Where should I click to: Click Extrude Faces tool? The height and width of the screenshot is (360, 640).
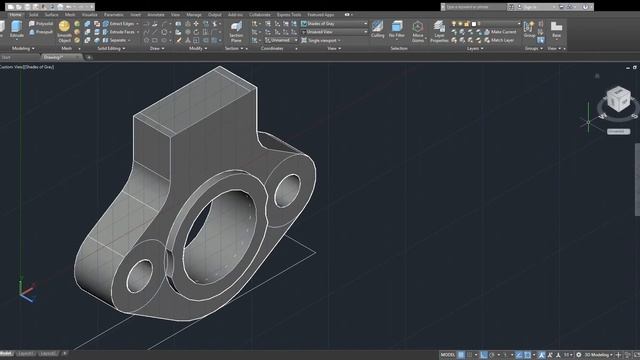click(120, 32)
